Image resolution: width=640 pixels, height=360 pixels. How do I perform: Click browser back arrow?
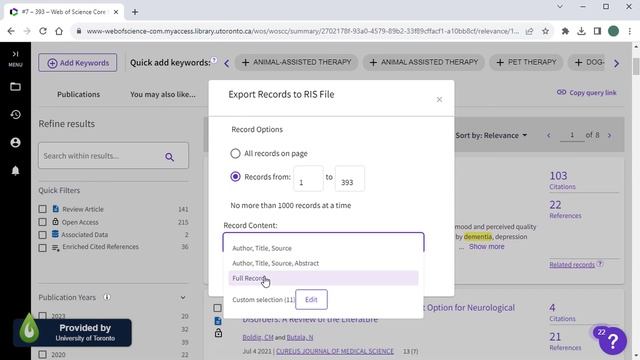point(11,31)
